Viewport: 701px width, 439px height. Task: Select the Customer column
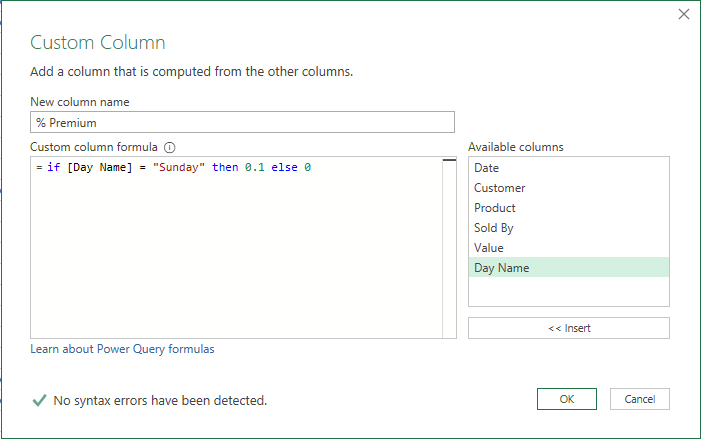click(499, 188)
